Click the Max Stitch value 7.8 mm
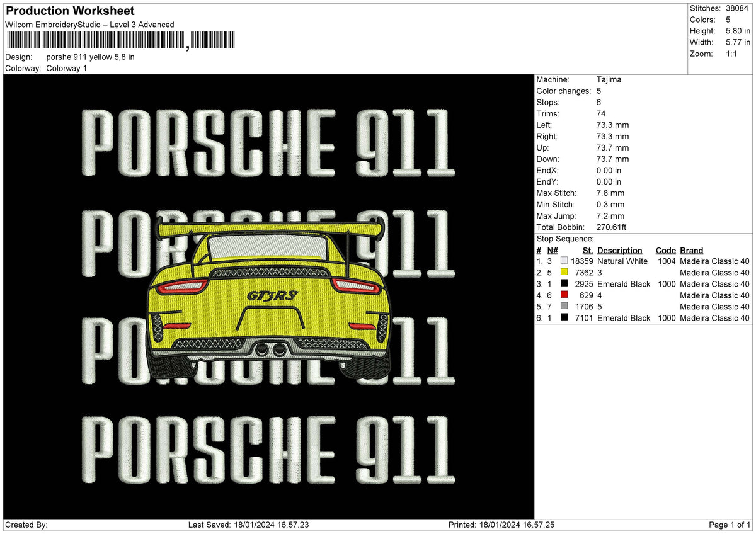The image size is (756, 534). click(x=610, y=193)
